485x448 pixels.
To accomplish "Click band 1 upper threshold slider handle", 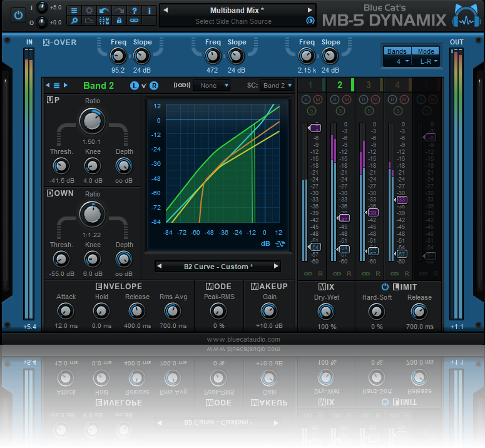I will tap(314, 128).
